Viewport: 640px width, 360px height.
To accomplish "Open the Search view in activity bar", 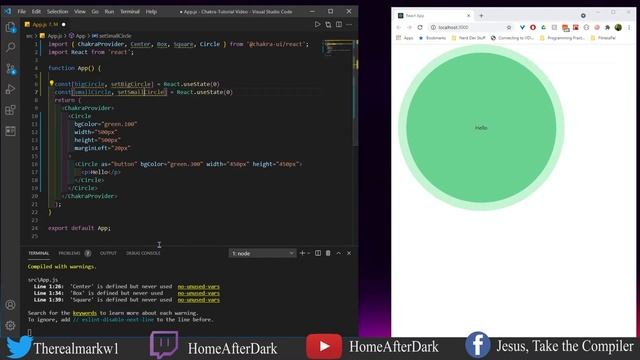I will pos(11,47).
